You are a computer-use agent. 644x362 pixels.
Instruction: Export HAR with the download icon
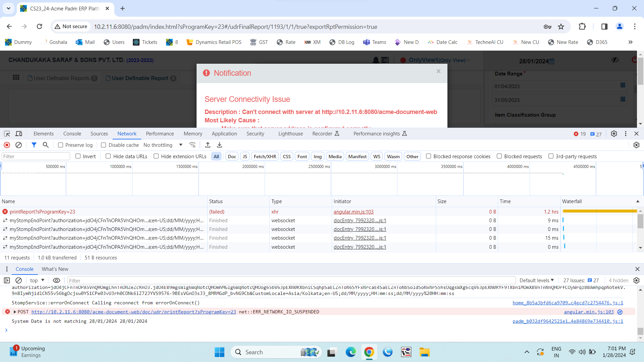[219, 145]
